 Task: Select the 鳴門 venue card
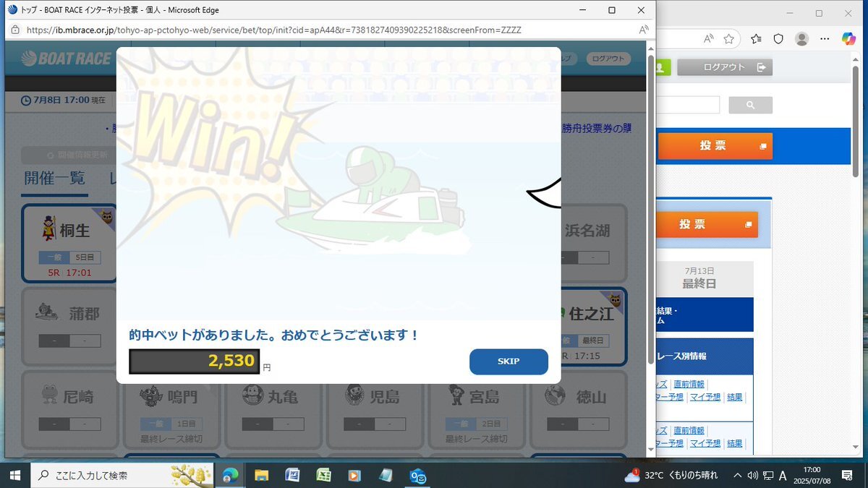point(171,410)
